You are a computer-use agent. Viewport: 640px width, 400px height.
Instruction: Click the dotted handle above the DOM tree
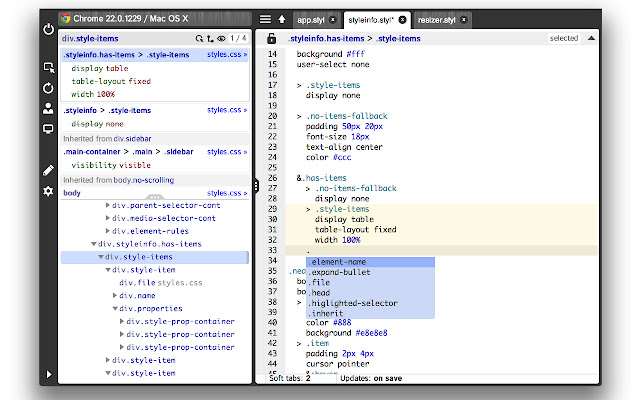click(x=154, y=197)
